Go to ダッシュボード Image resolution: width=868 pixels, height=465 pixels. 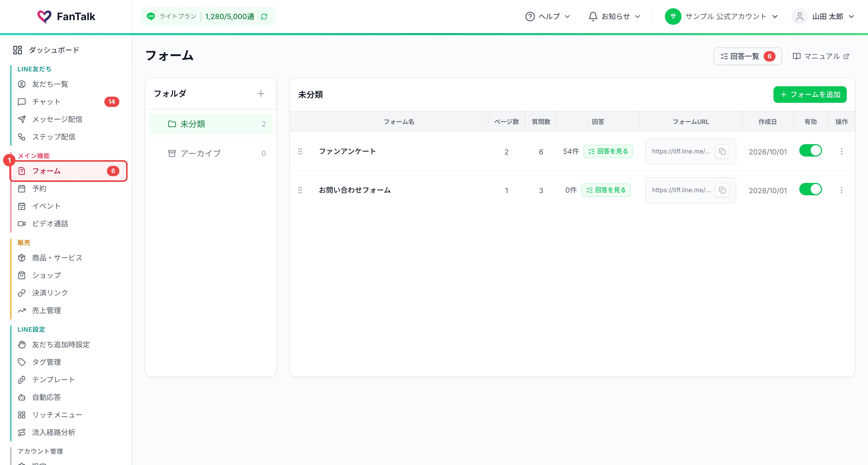click(x=46, y=50)
